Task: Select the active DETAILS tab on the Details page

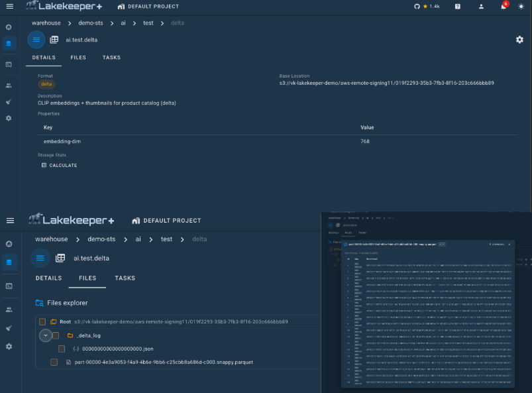Action: tap(44, 58)
